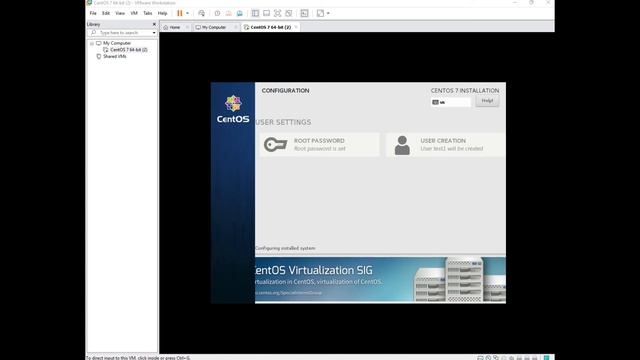Click the "USER SETTINGS" heading text
Screen dimensions: 640x360
click(x=283, y=122)
